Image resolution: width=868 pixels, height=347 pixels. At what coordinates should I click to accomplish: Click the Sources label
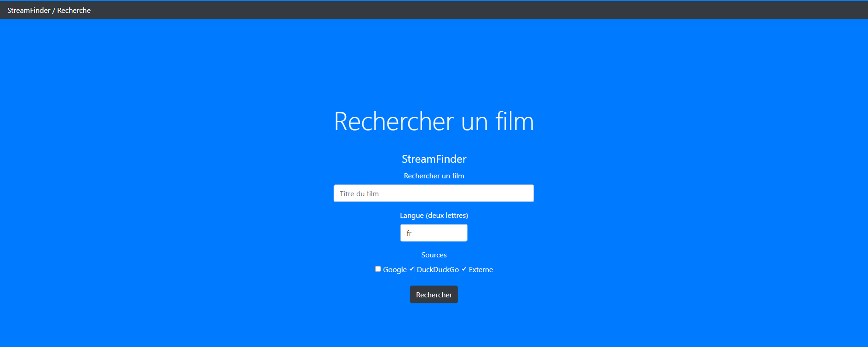[x=434, y=255]
